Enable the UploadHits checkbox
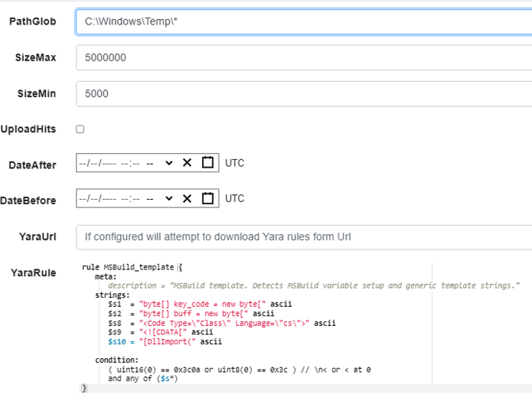The width and height of the screenshot is (532, 401). coord(80,129)
